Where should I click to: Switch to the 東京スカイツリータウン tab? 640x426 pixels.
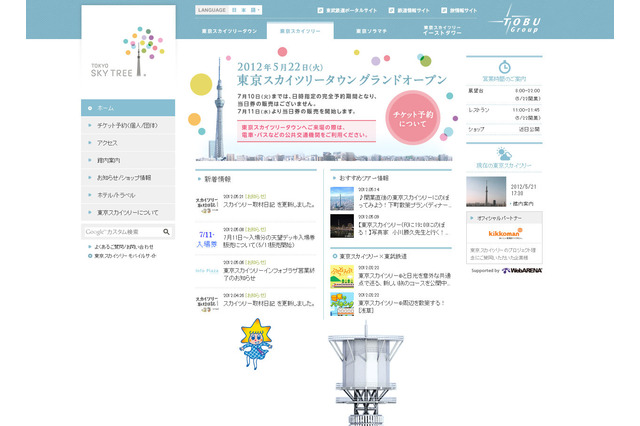[229, 31]
